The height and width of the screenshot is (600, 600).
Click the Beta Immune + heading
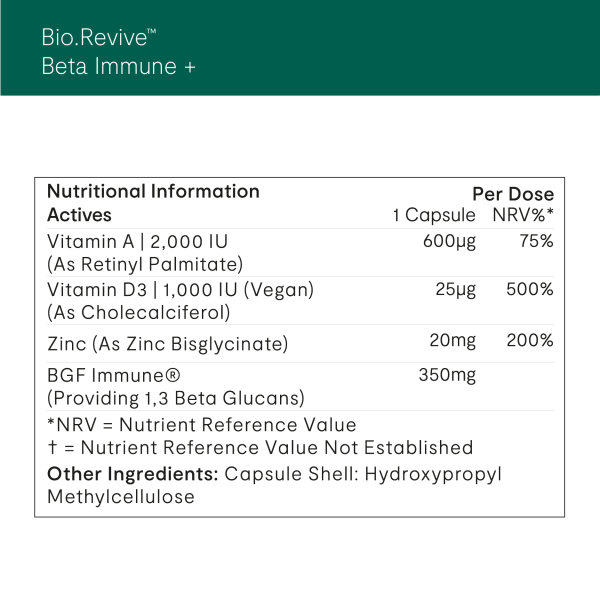coord(119,66)
